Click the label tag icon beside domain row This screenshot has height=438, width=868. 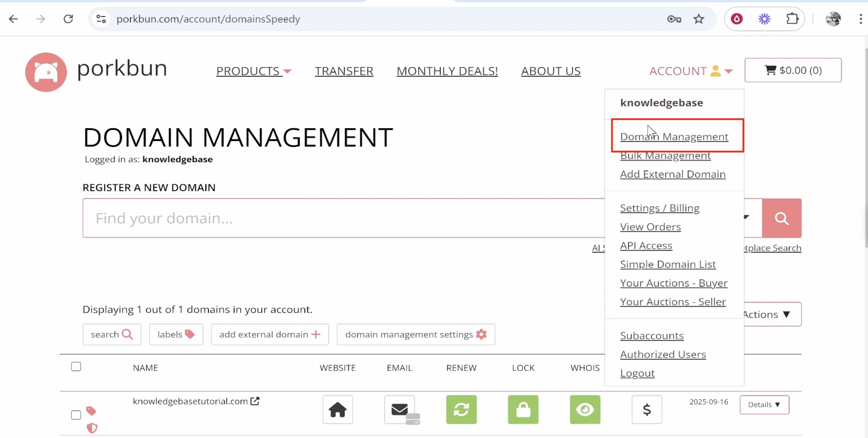coord(91,410)
